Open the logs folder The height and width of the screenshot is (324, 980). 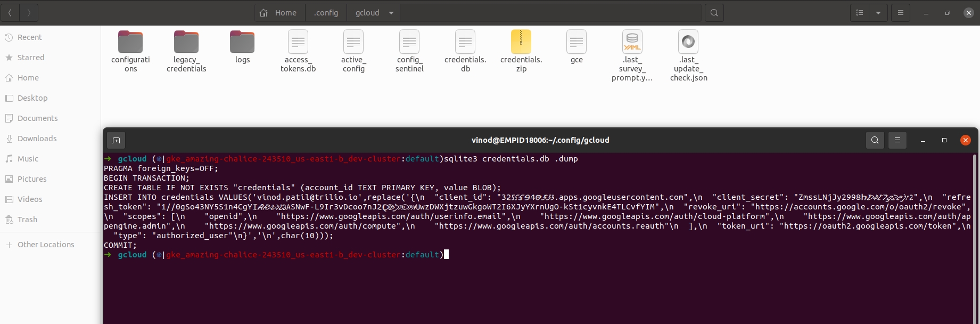pos(242,43)
